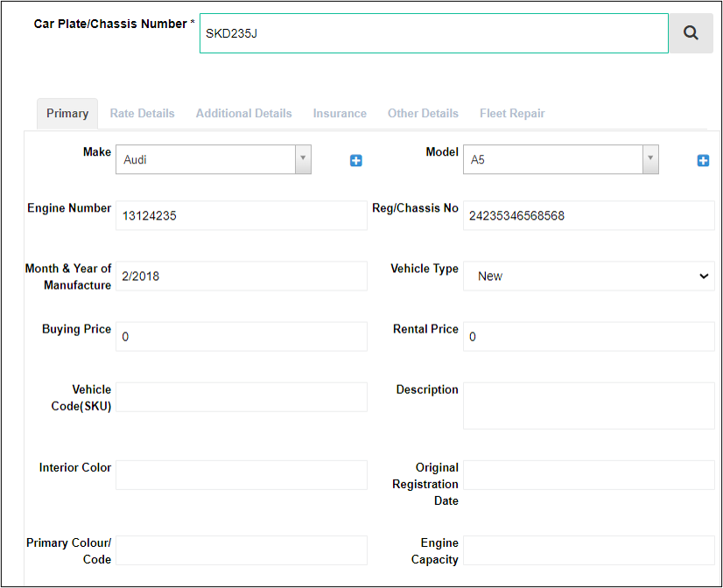Select the Other Details tab
Screen dimensions: 723x588
(x=423, y=114)
